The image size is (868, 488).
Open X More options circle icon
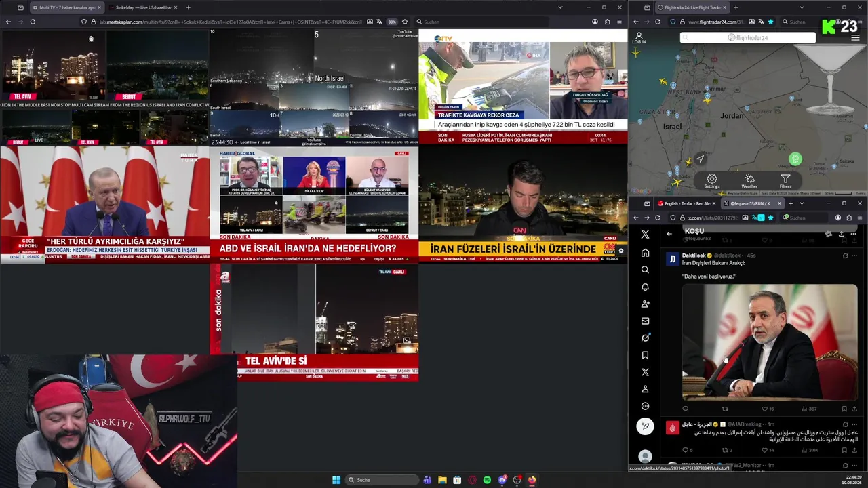click(645, 406)
